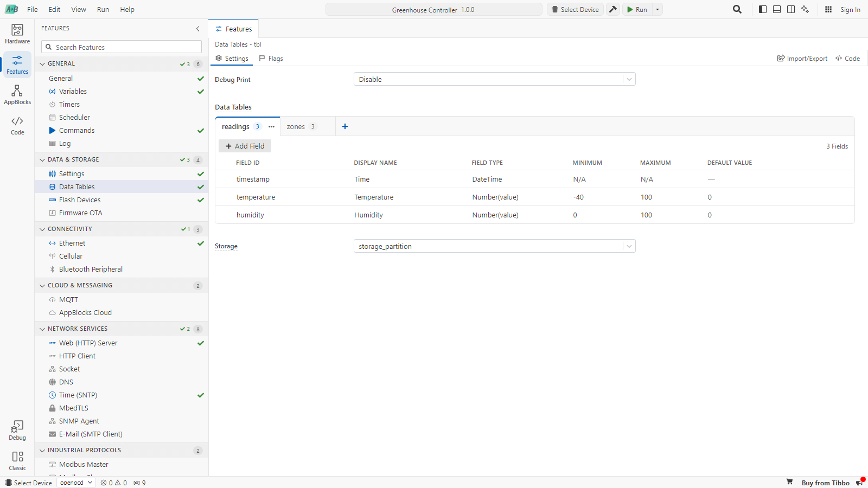Viewport: 868px width, 488px height.
Task: Toggle the left sidebar layout icon
Action: point(763,9)
